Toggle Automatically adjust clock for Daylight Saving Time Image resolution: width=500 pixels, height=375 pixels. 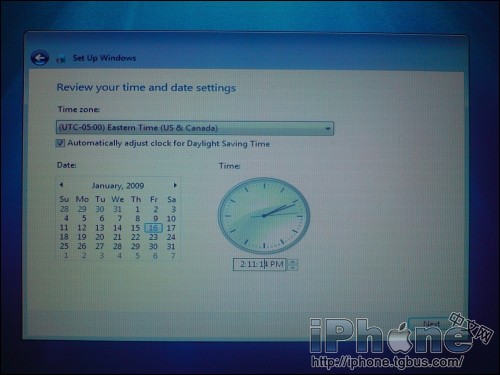click(x=60, y=143)
